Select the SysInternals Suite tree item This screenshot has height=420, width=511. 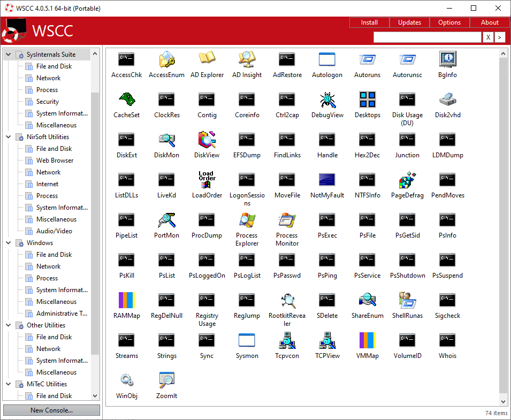tap(51, 55)
